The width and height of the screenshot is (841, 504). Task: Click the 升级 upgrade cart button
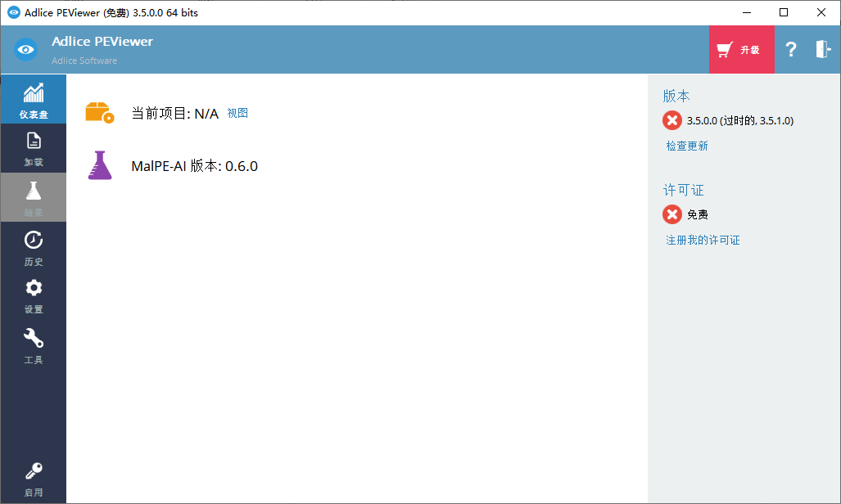pyautogui.click(x=741, y=49)
